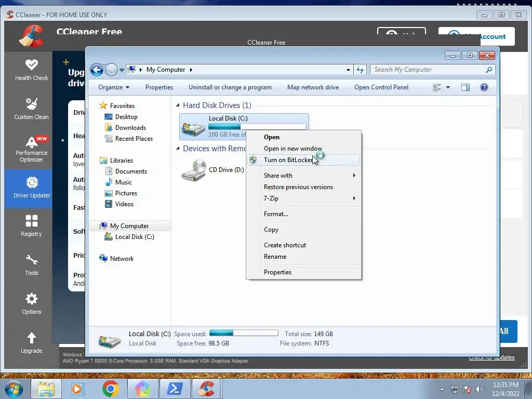Select Network in navigation pane
Viewport: 532px width, 399px height.
[x=122, y=259]
